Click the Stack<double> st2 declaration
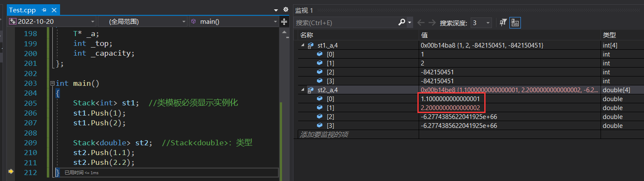The width and height of the screenshot is (644, 181). (x=112, y=142)
